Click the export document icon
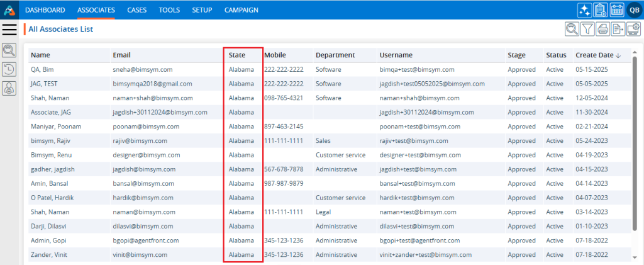644x265 pixels. point(618,28)
